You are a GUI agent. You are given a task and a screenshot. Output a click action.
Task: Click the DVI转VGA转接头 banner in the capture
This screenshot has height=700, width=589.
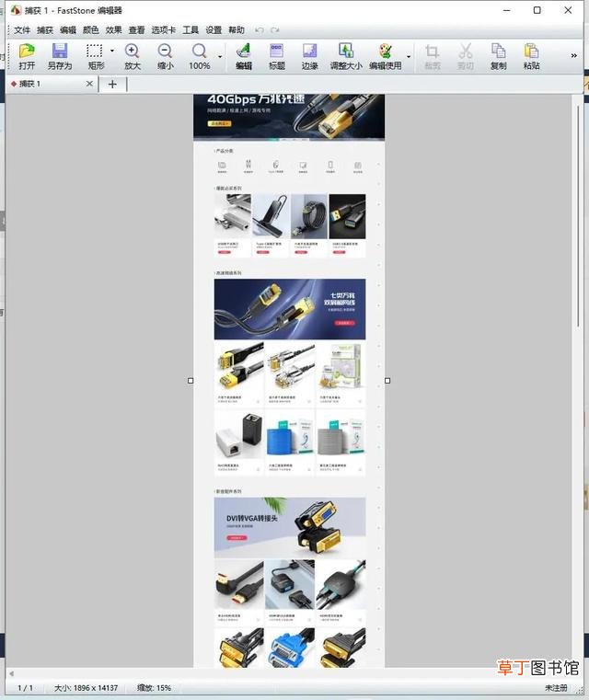point(290,528)
